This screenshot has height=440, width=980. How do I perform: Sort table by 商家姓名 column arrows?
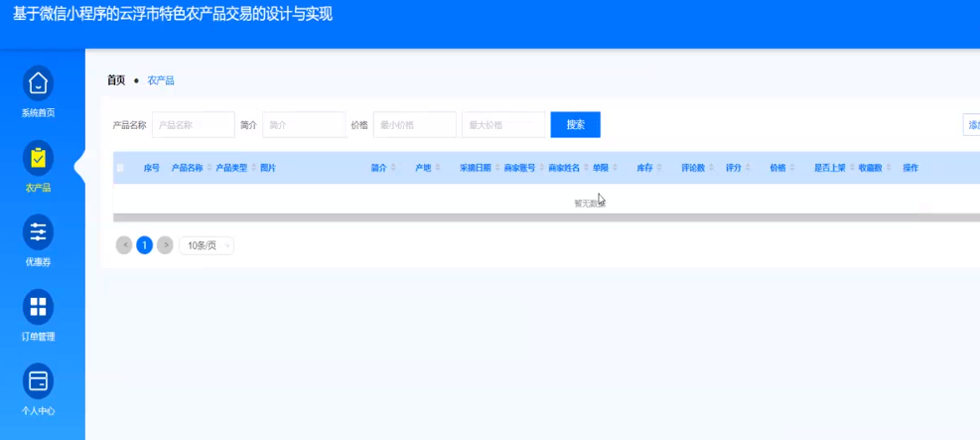[x=586, y=168]
